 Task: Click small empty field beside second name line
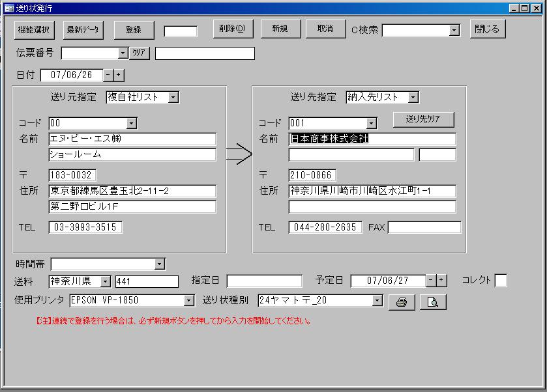click(x=437, y=155)
